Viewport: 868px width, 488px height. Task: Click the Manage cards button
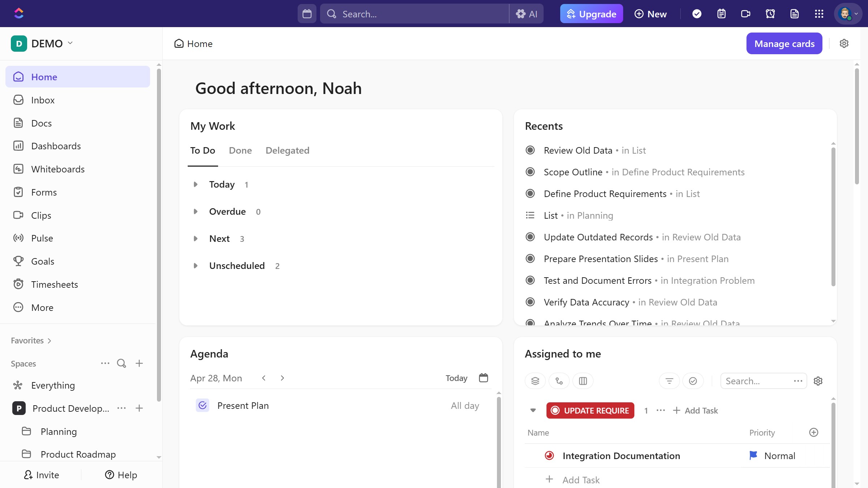click(784, 43)
